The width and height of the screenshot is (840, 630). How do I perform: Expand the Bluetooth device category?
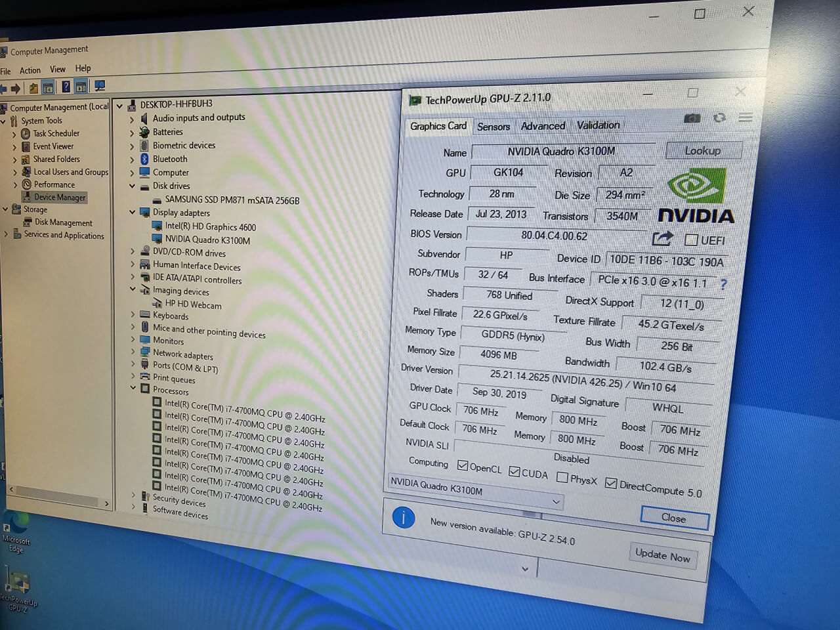click(132, 159)
